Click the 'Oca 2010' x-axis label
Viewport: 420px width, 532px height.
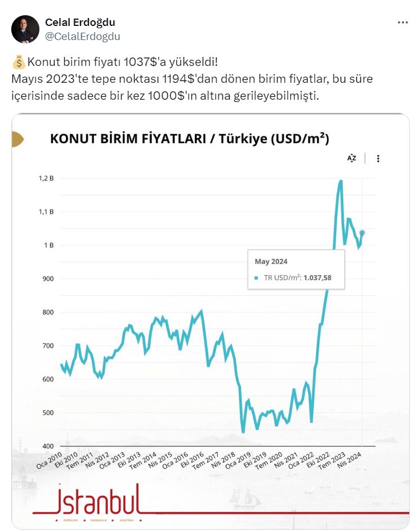(50, 461)
